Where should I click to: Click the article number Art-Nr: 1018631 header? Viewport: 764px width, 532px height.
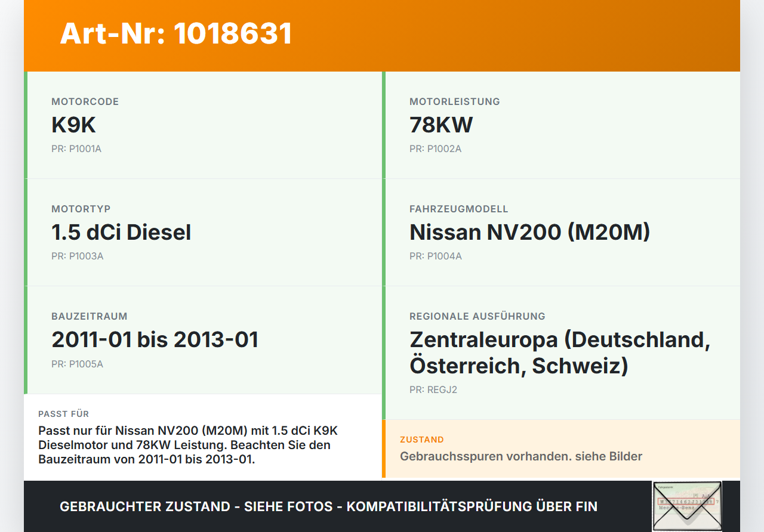click(175, 33)
